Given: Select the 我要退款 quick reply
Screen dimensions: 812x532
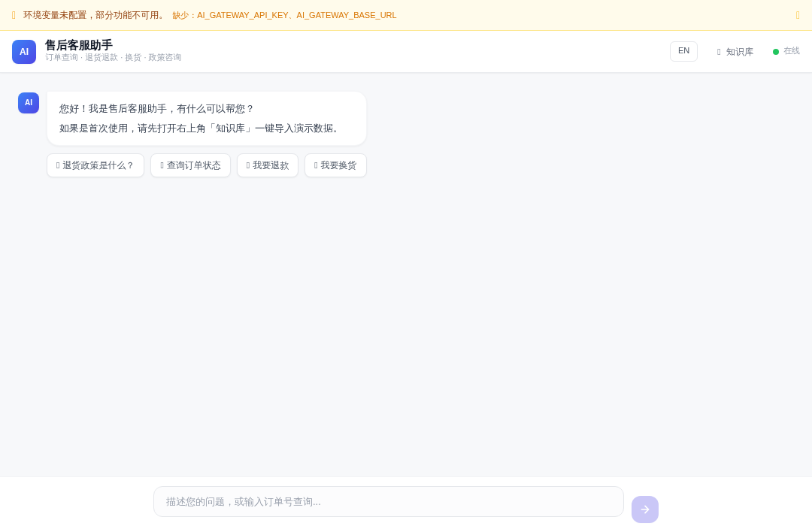Looking at the screenshot, I should coord(268,165).
